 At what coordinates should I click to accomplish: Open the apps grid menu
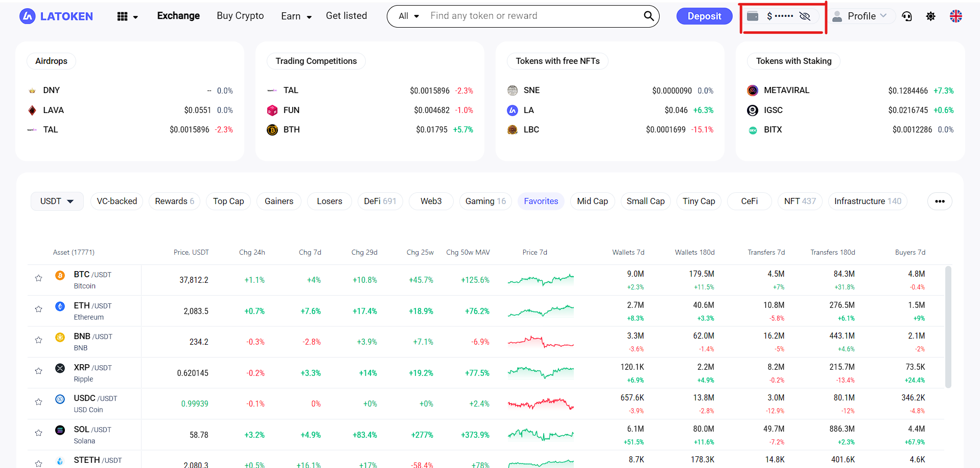click(x=123, y=16)
